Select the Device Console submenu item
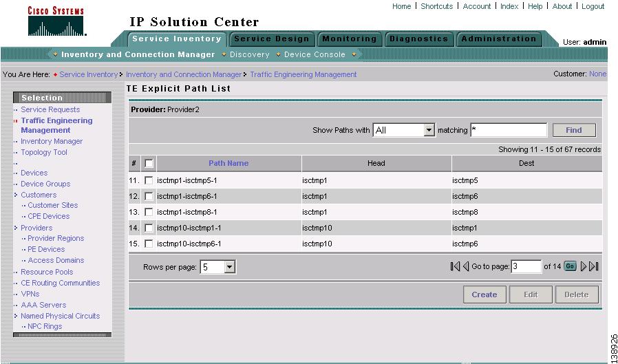The width and height of the screenshot is (618, 364). click(x=315, y=54)
